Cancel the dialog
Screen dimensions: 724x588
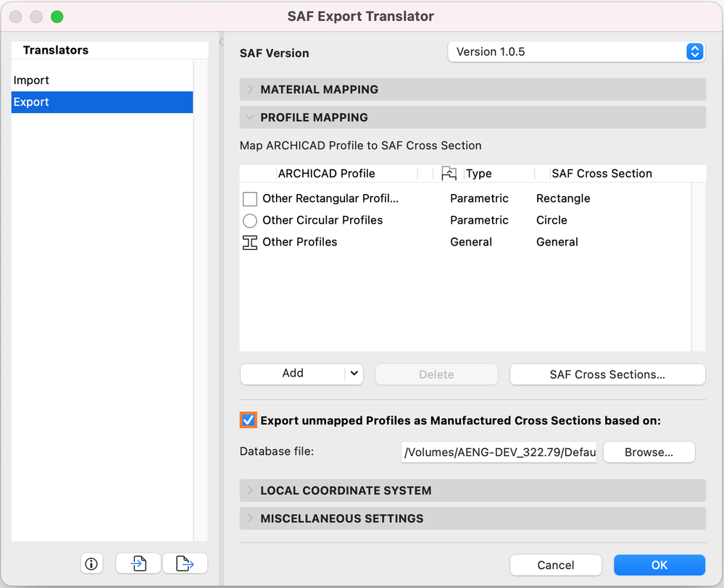tap(555, 565)
